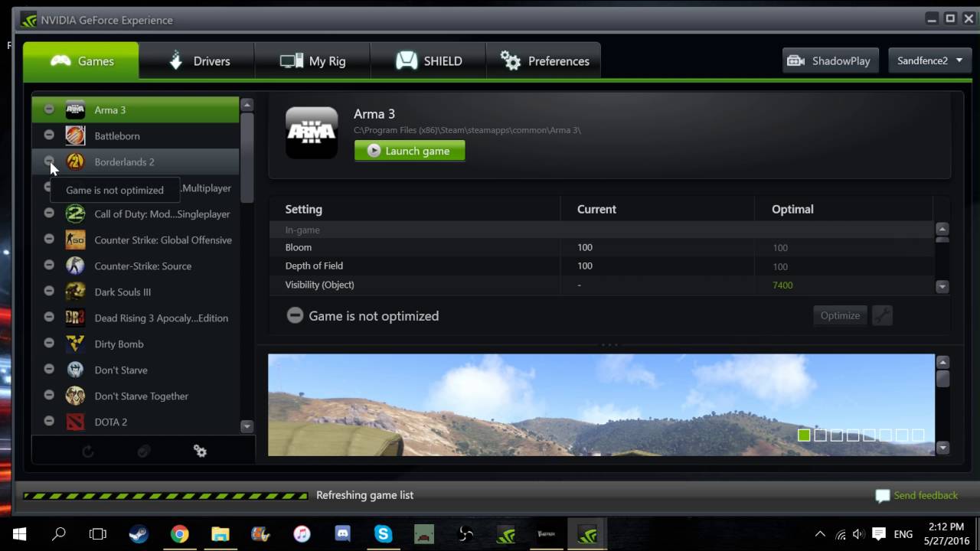
Task: Click the Arma 3 landscape screenshot
Action: coord(601,405)
